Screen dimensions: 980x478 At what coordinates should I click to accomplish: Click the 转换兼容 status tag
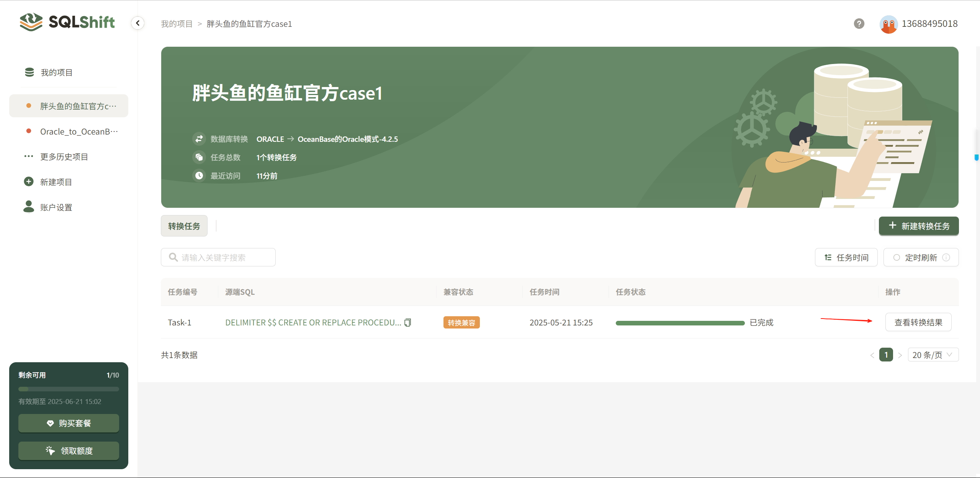[x=461, y=323]
